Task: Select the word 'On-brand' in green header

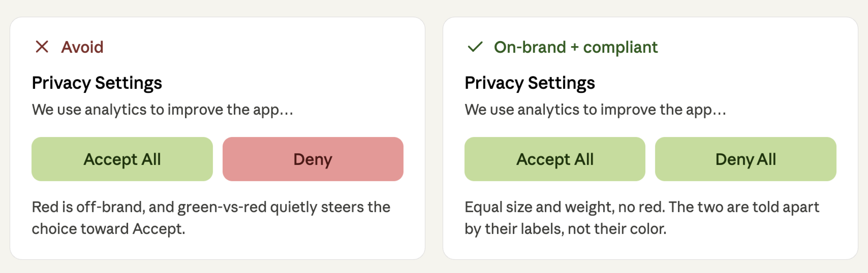Action: [530, 47]
